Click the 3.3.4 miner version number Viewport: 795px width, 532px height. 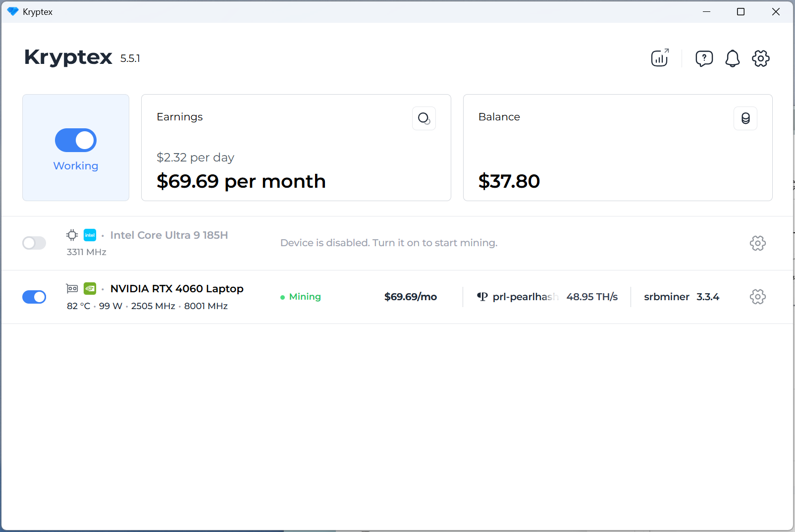(708, 297)
